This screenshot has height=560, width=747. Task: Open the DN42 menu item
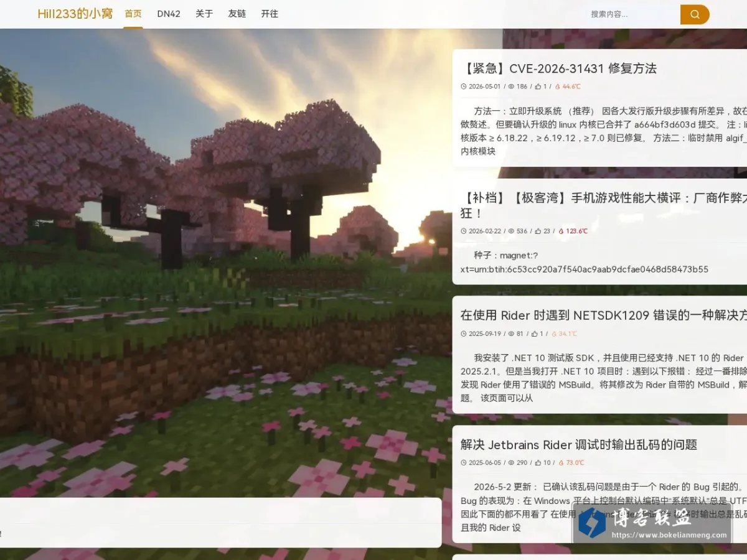[169, 14]
